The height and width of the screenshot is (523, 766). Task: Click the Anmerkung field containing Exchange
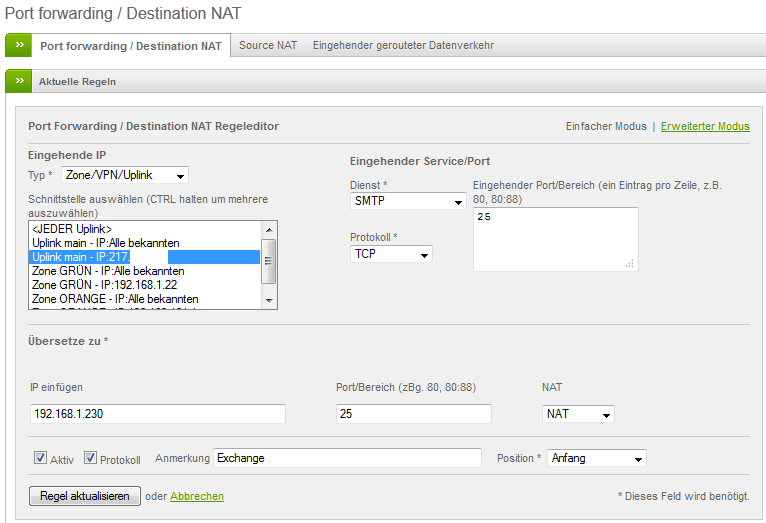(x=348, y=458)
